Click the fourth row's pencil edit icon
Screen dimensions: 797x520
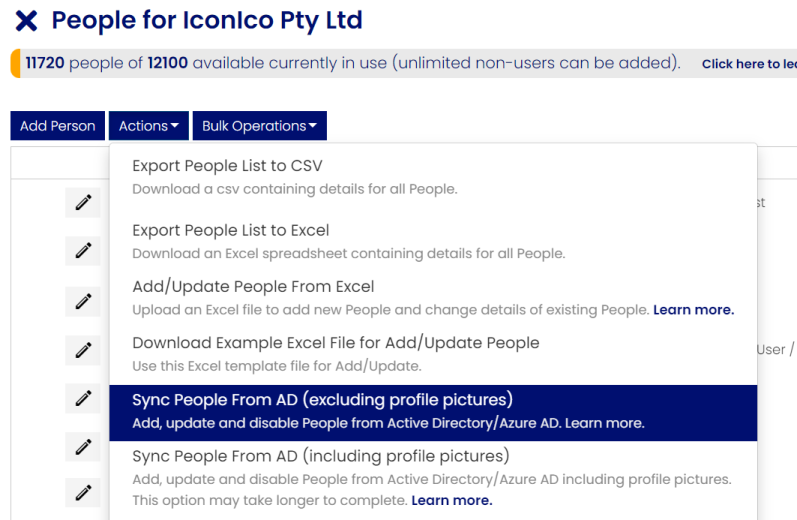click(83, 350)
